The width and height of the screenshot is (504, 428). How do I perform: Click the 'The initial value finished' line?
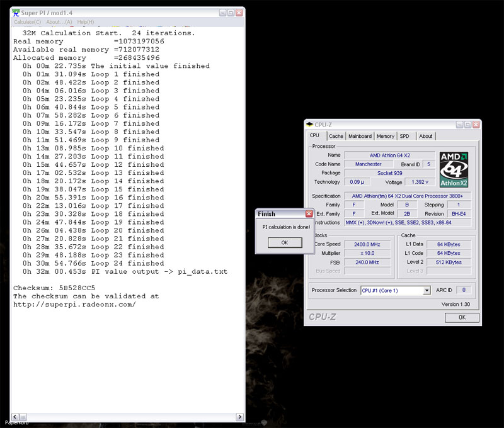tap(116, 66)
